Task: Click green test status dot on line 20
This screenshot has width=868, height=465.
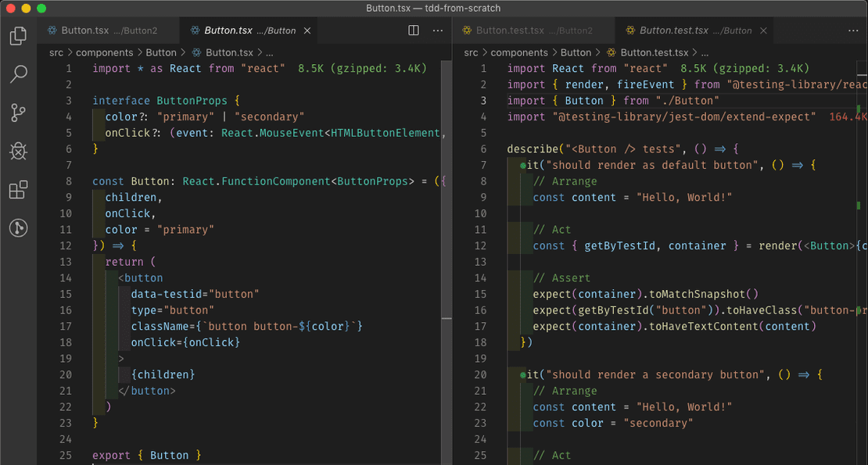Action: point(522,375)
